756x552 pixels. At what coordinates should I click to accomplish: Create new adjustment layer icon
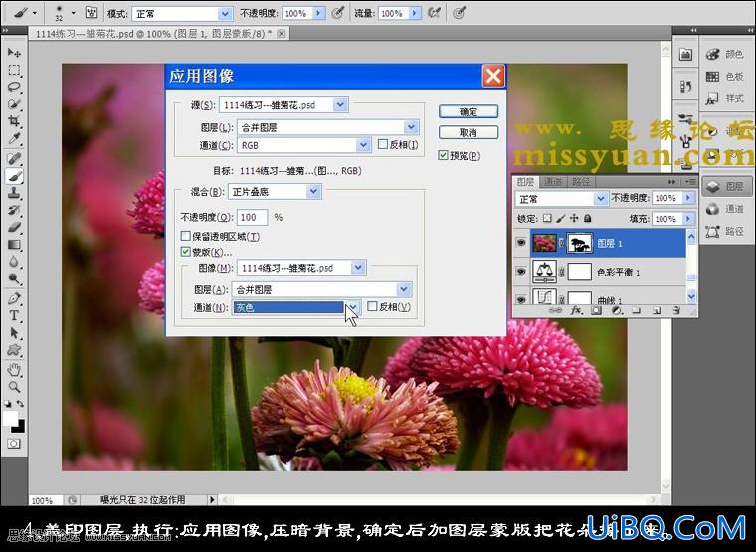coord(616,311)
